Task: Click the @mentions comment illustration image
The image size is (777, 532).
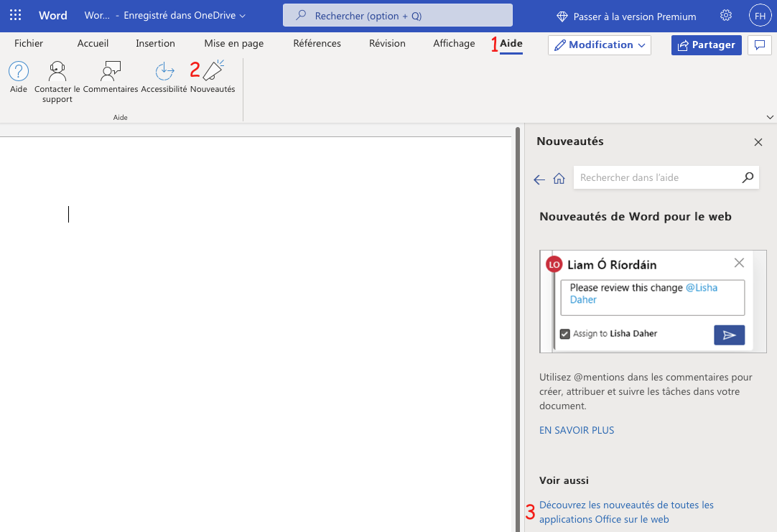Action: [x=653, y=302]
